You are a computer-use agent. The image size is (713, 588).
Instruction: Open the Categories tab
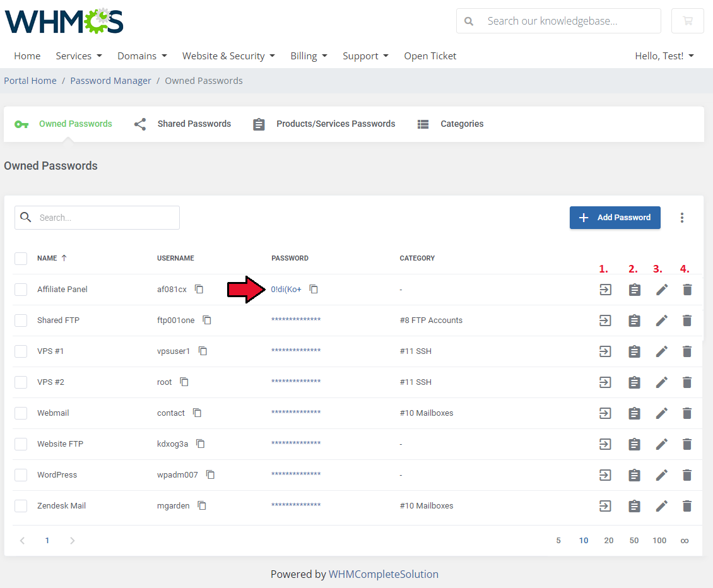(450, 124)
